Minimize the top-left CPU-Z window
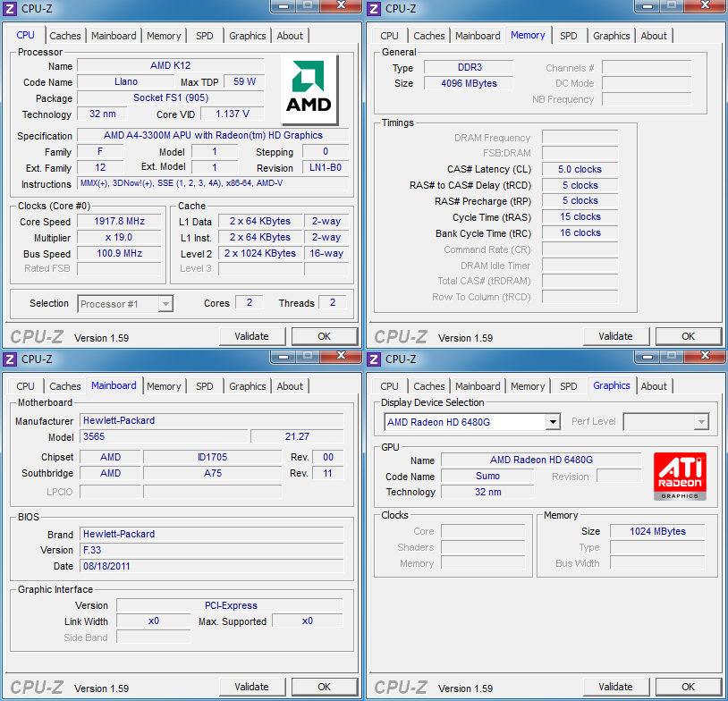The image size is (728, 701). pyautogui.click(x=284, y=6)
